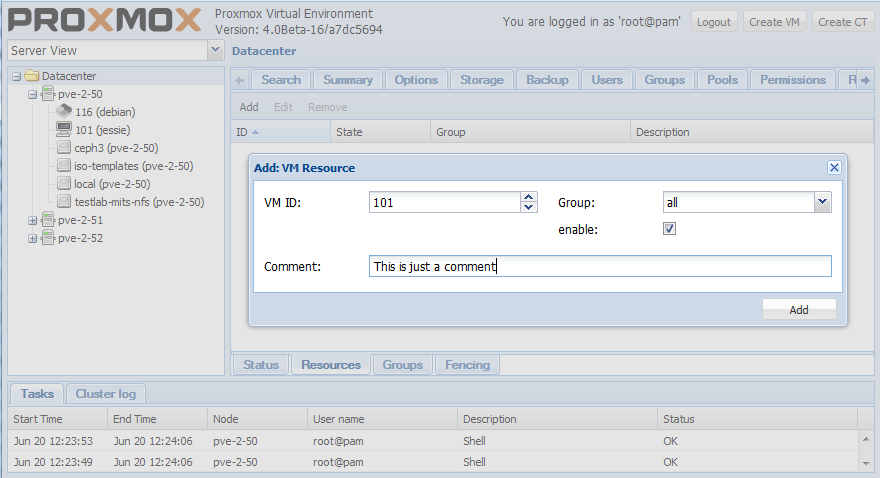880x478 pixels.
Task: Select the task row starting 12:23:53
Action: [x=433, y=441]
